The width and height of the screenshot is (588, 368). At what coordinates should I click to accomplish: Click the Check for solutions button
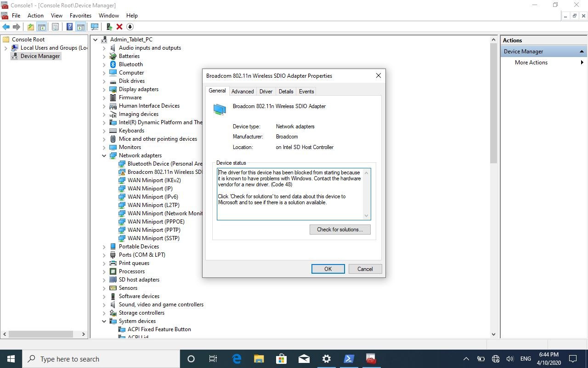(x=340, y=230)
